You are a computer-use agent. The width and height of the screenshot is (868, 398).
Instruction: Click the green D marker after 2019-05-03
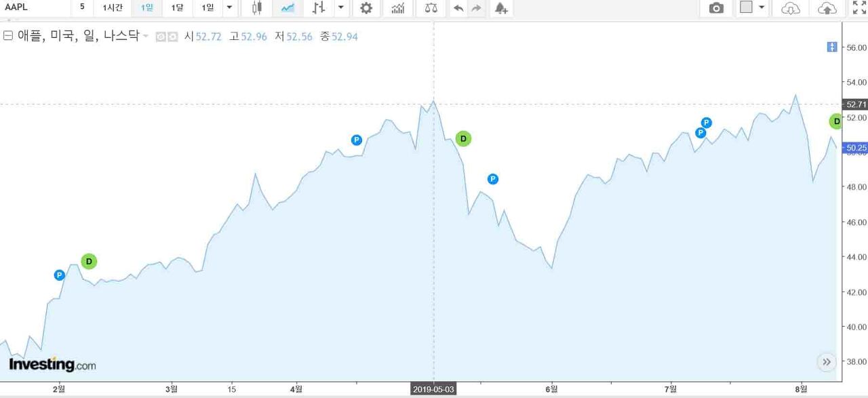click(x=463, y=139)
